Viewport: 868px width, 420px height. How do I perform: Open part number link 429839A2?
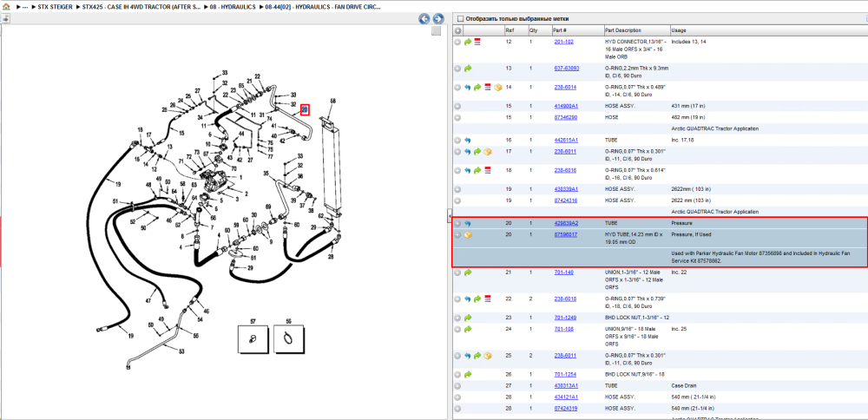[x=566, y=224]
